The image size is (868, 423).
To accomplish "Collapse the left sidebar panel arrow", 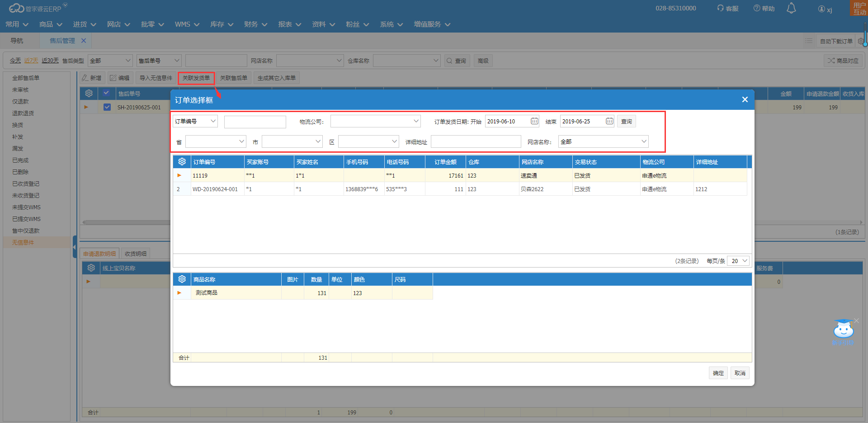I will (75, 247).
